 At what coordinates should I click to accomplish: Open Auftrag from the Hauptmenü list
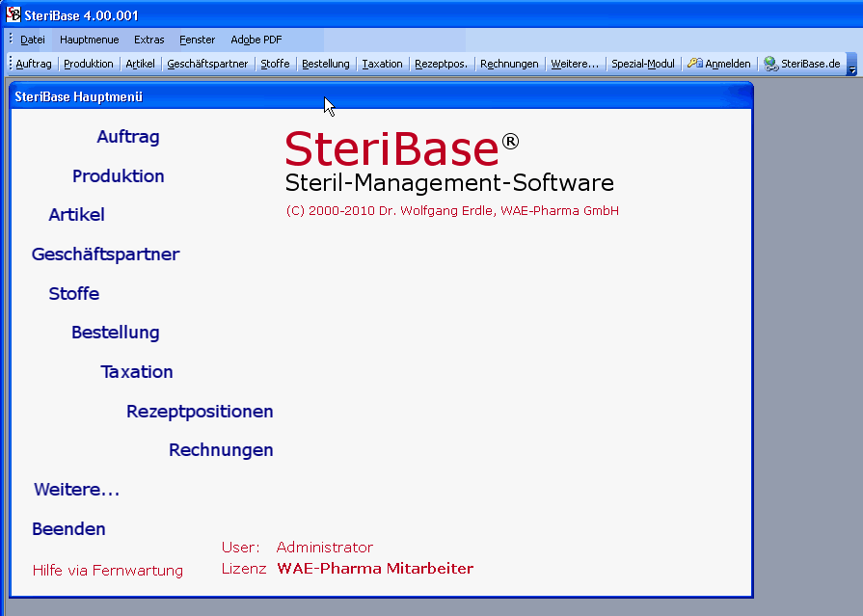pos(128,137)
